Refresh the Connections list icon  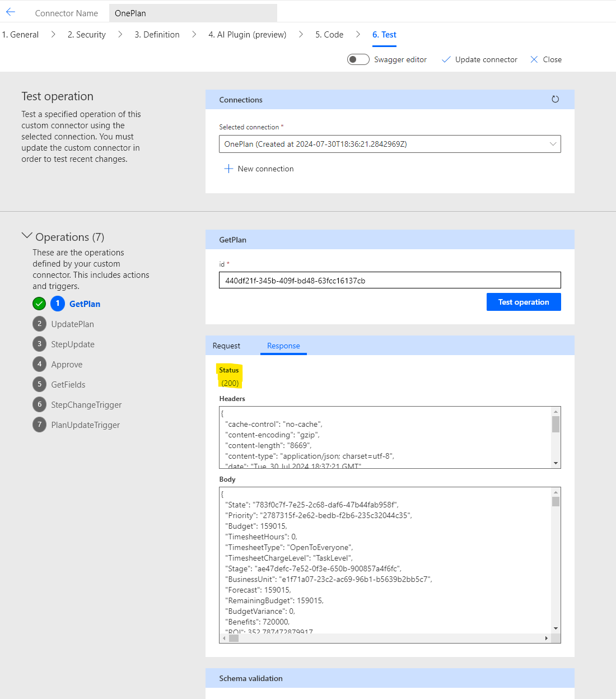[555, 99]
